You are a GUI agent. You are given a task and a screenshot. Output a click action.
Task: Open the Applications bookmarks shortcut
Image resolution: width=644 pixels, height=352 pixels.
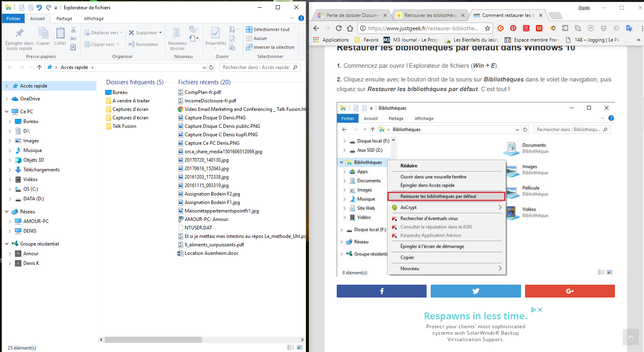coord(331,40)
